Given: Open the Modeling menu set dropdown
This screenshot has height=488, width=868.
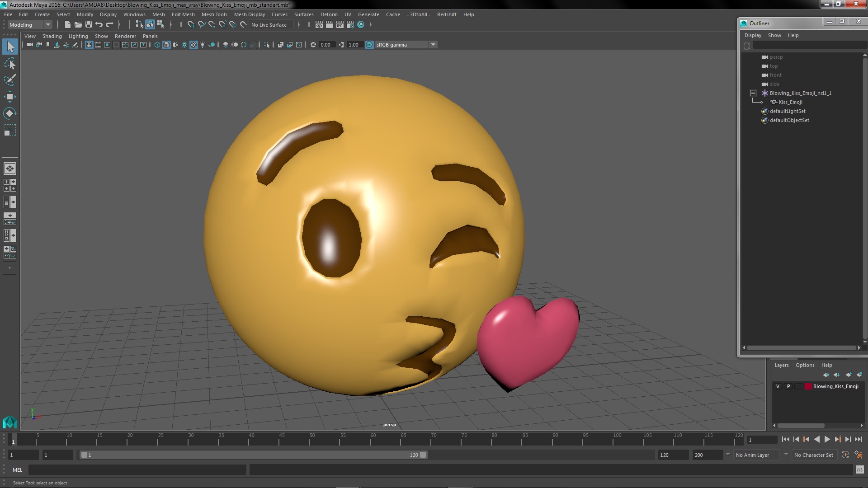Looking at the screenshot, I should point(30,25).
